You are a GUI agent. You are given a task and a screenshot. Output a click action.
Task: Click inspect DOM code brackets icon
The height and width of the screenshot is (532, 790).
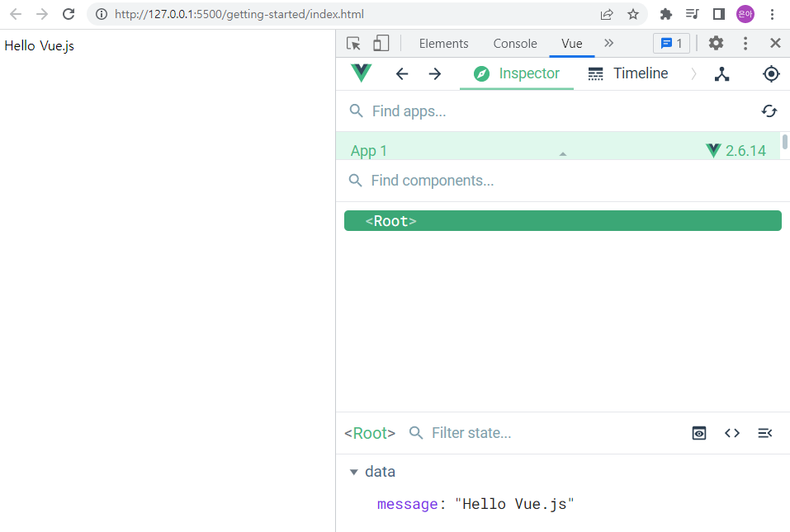[x=732, y=433]
